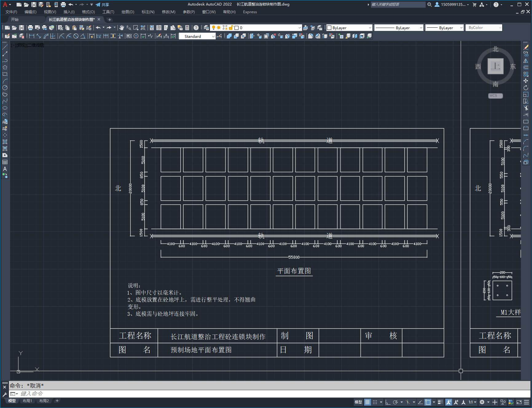The width and height of the screenshot is (532, 408).
Task: Select the Rotate tool in modify toolbar
Action: (x=526, y=88)
